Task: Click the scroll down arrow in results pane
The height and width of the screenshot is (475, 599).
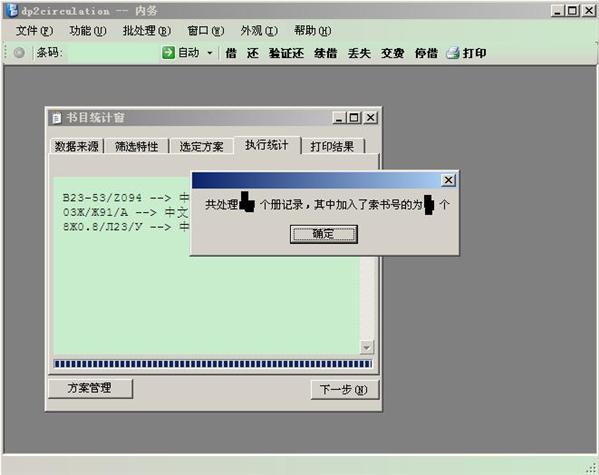Action: [366, 347]
